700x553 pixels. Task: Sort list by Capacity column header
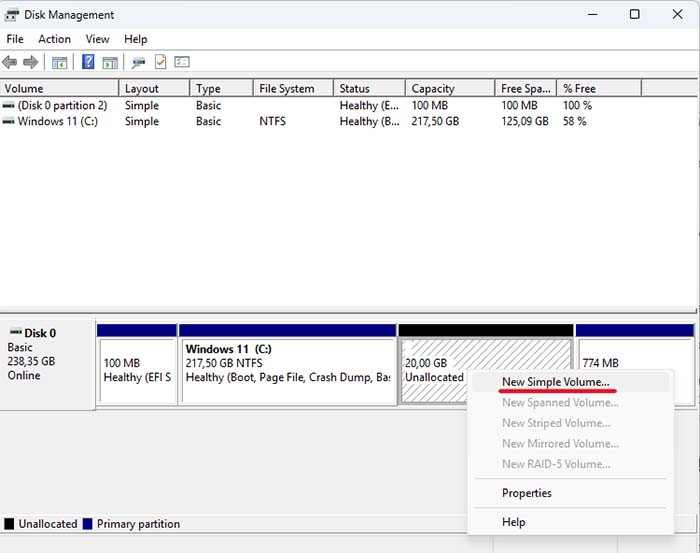point(433,89)
